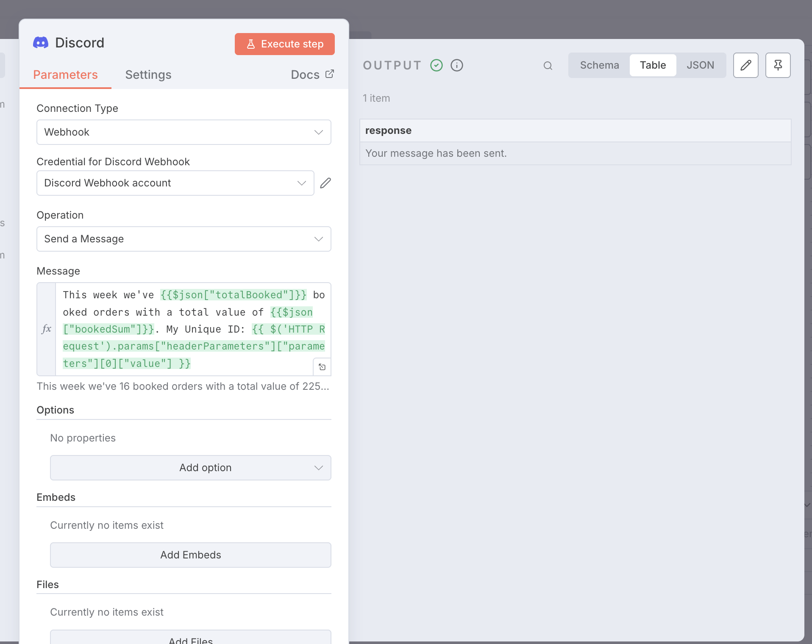Switch output view to JSON
This screenshot has width=812, height=644.
pos(700,65)
